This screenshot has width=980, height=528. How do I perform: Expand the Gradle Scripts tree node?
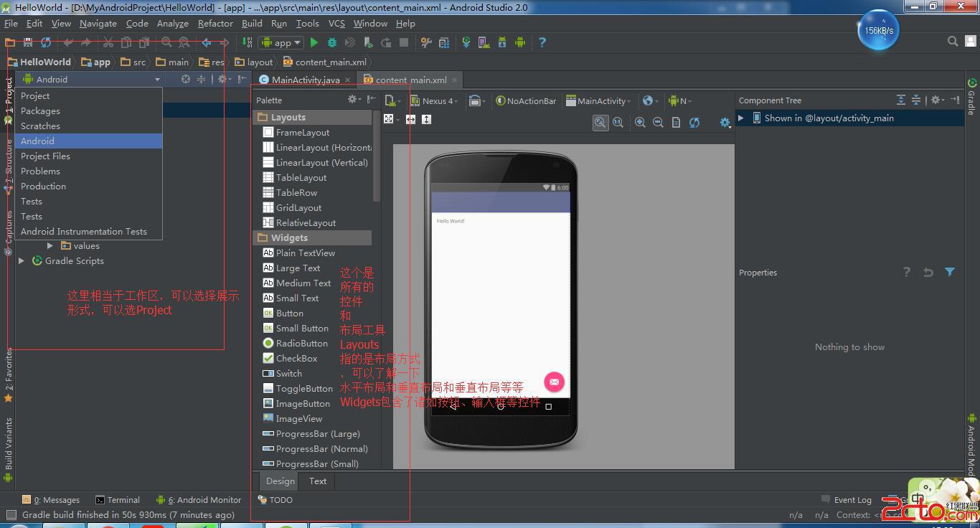pyautogui.click(x=22, y=261)
